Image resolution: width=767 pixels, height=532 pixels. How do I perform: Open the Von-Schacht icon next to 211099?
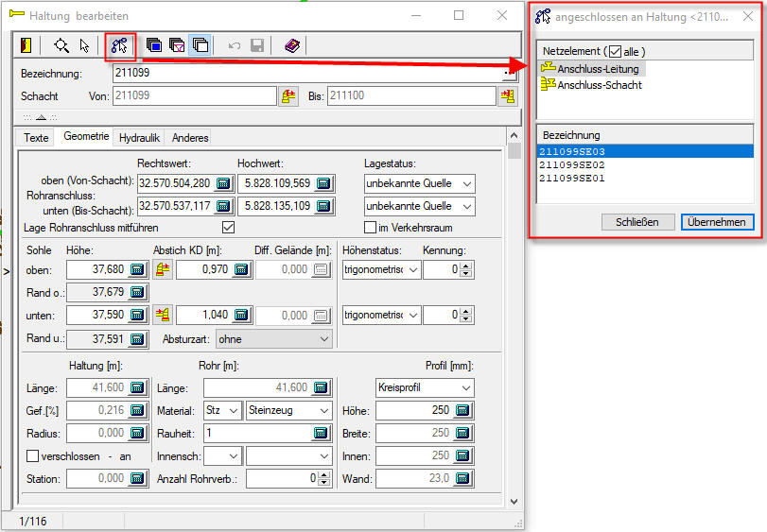(x=288, y=96)
